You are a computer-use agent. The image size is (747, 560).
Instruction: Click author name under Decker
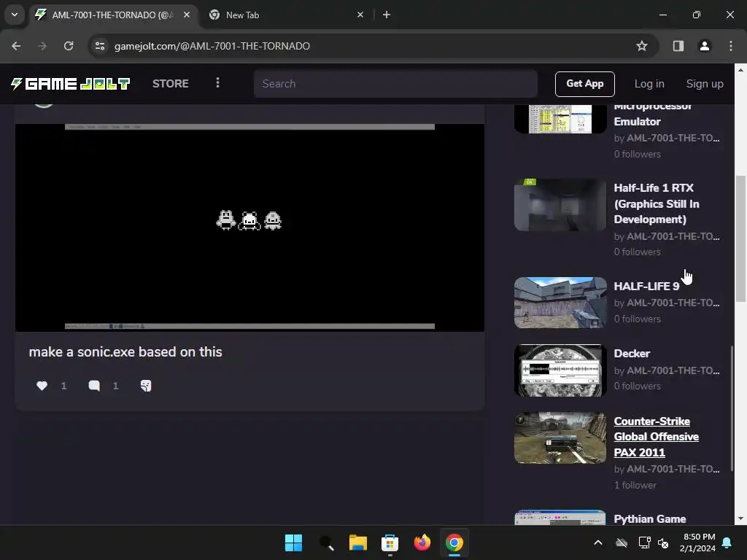tap(673, 370)
